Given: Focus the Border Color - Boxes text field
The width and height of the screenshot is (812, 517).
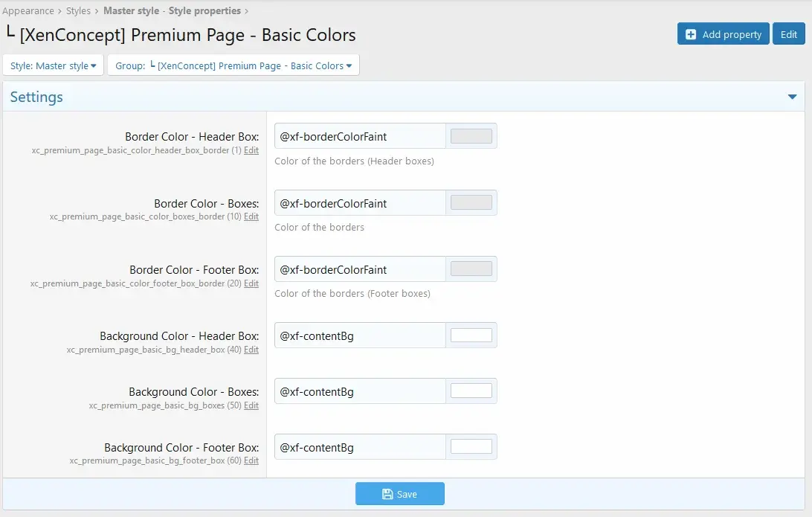Looking at the screenshot, I should tap(360, 203).
